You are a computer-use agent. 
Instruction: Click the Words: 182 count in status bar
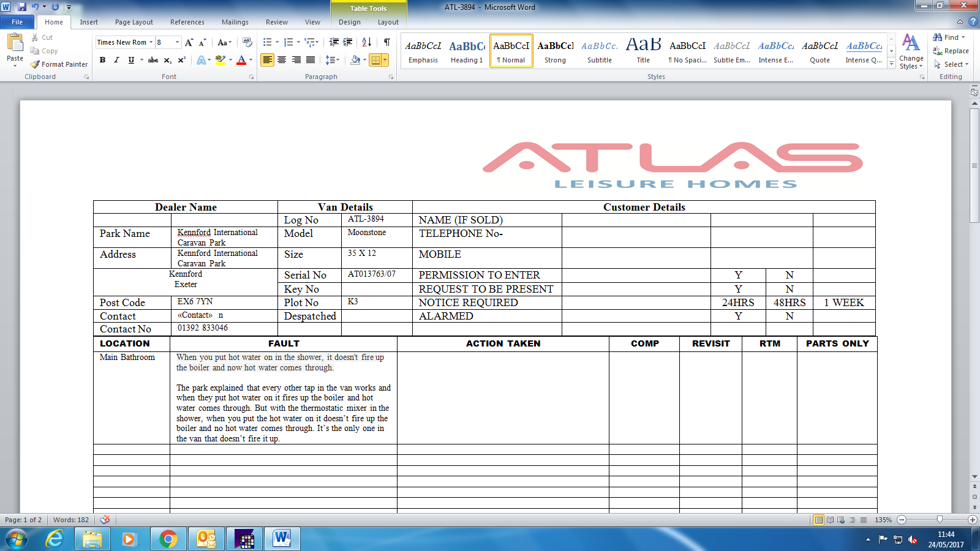click(71, 520)
